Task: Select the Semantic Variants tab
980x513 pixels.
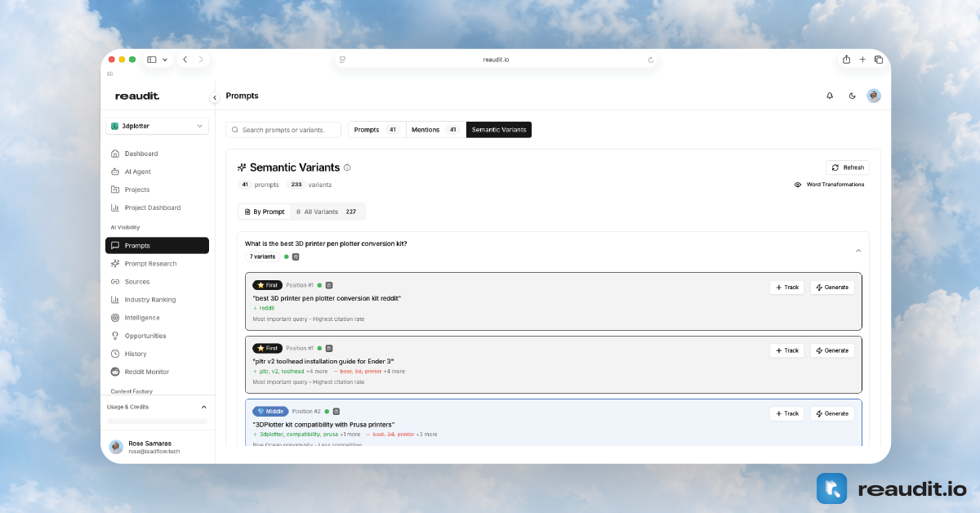Action: (x=499, y=130)
